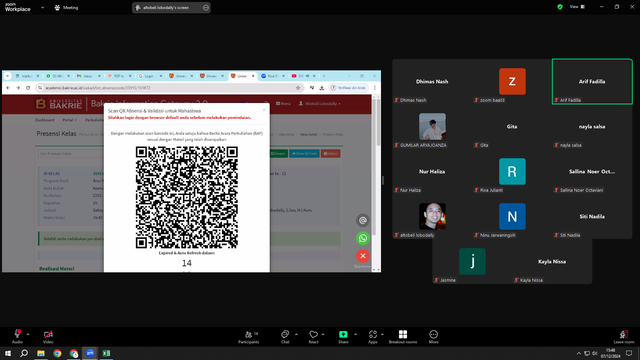Image resolution: width=640 pixels, height=360 pixels.
Task: Open the Apps panel
Action: [x=373, y=336]
